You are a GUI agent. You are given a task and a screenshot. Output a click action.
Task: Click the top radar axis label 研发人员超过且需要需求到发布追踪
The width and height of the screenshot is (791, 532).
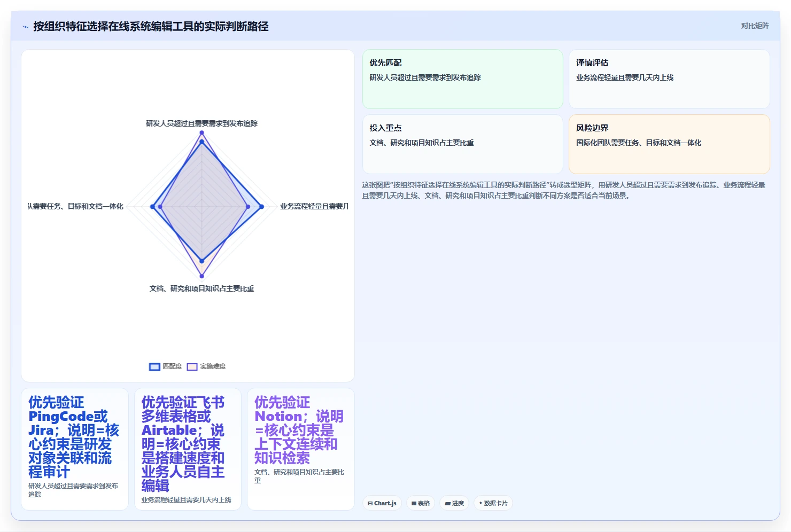click(x=201, y=123)
